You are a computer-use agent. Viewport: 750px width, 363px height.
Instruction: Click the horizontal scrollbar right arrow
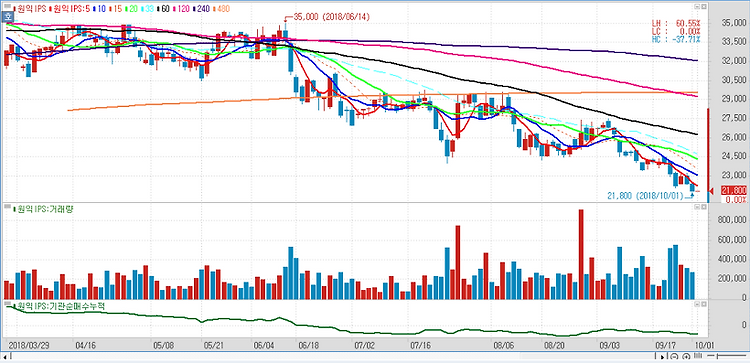(x=662, y=356)
